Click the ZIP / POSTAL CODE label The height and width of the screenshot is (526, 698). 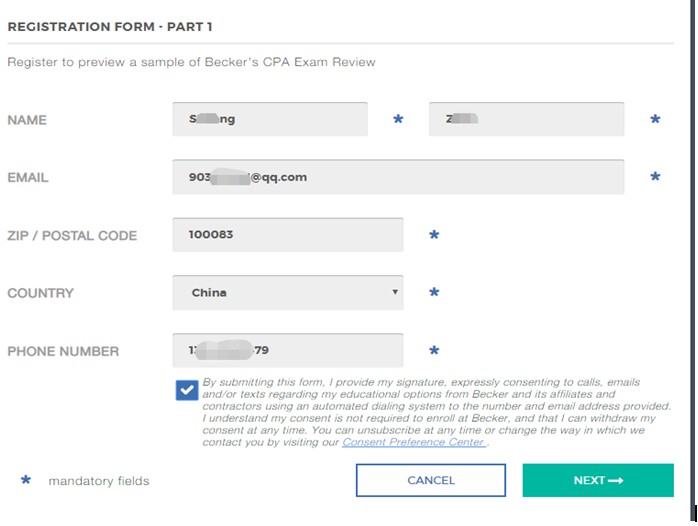tap(72, 236)
